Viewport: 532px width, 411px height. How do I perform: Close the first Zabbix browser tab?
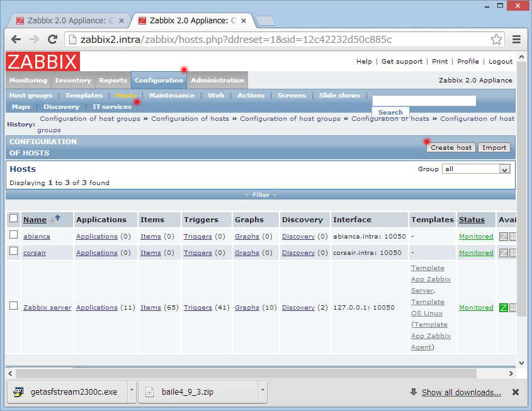(121, 21)
